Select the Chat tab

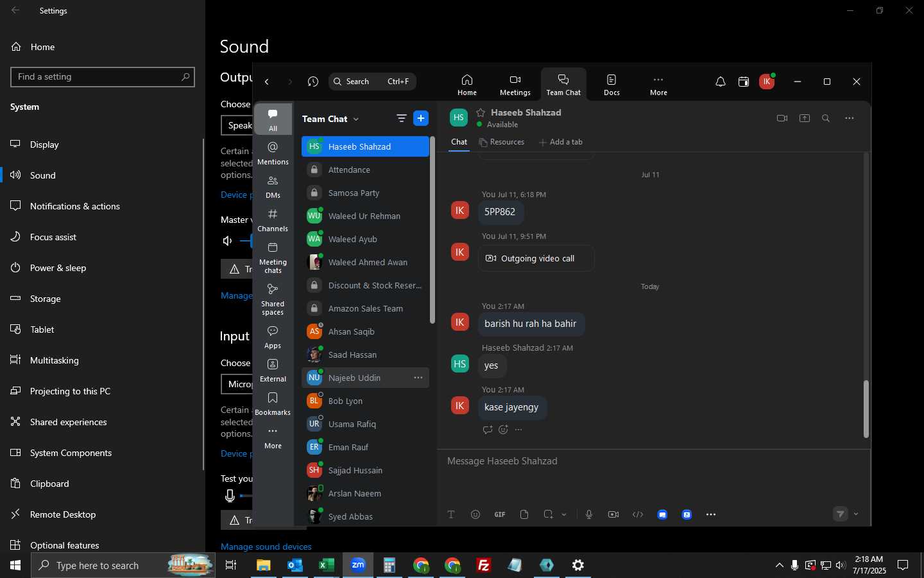pos(459,142)
